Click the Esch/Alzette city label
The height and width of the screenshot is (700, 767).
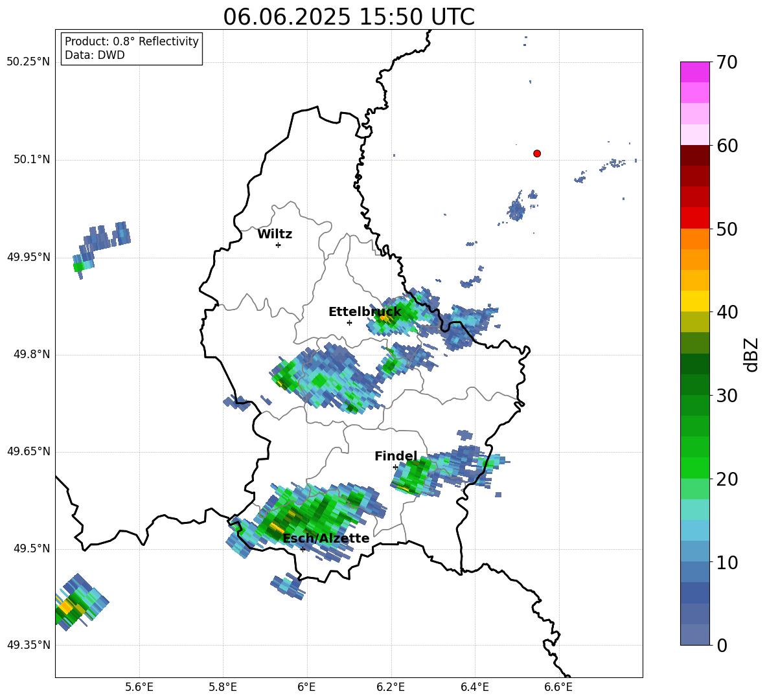click(326, 538)
